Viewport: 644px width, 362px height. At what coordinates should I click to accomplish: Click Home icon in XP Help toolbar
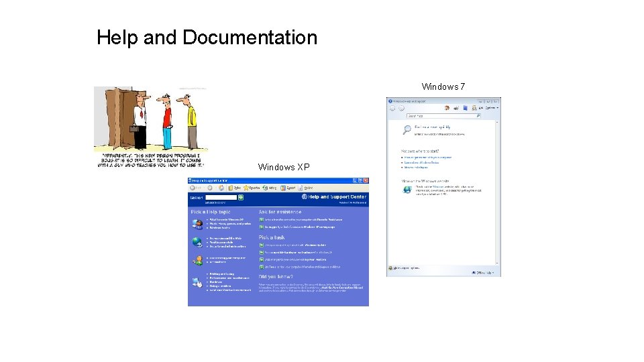[x=221, y=188]
